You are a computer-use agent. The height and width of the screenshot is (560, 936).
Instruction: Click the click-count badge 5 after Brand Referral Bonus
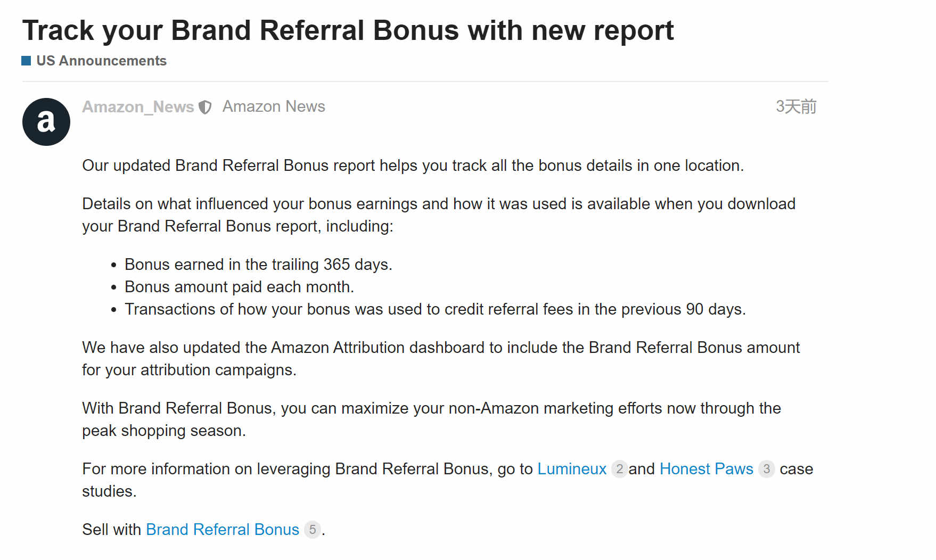point(313,530)
